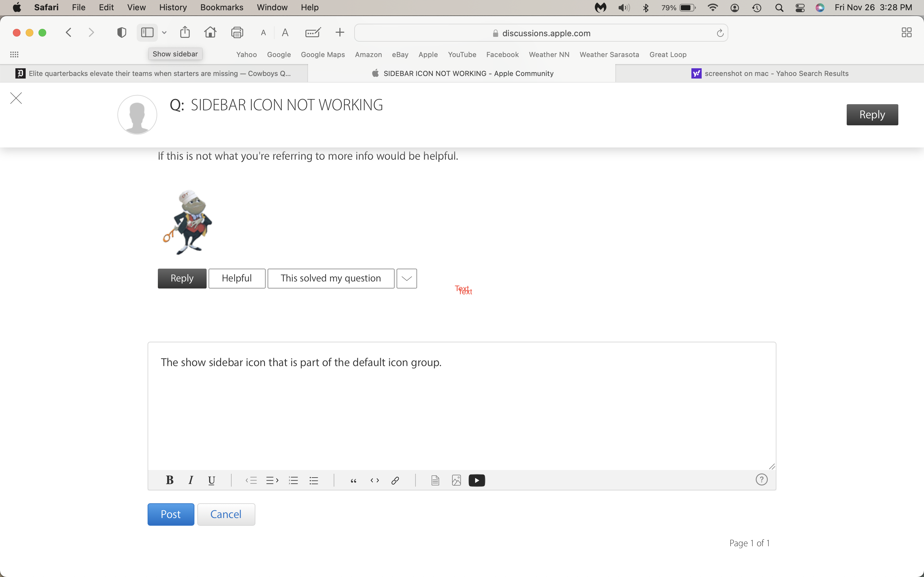This screenshot has height=577, width=924.
Task: Open the sidebar button's chevron menu
Action: [164, 33]
